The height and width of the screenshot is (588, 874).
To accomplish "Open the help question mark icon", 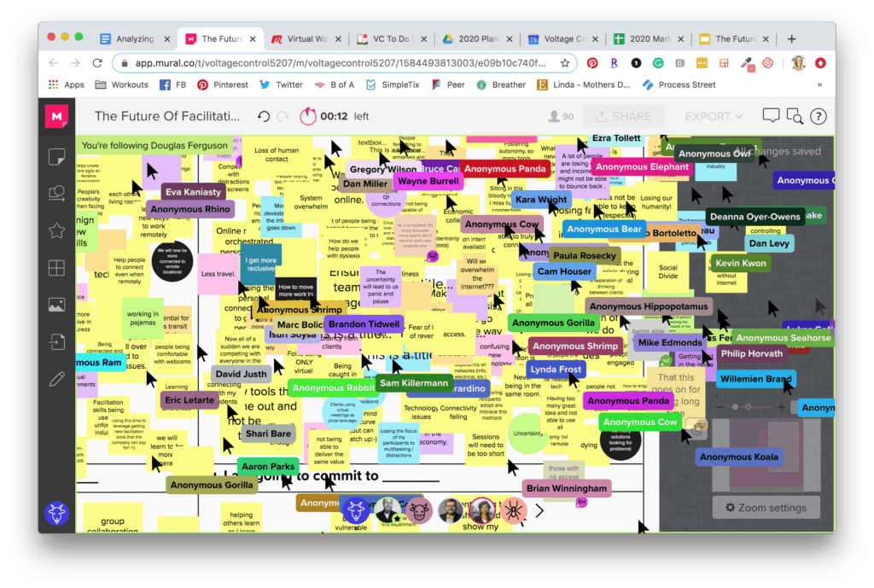I will [818, 116].
